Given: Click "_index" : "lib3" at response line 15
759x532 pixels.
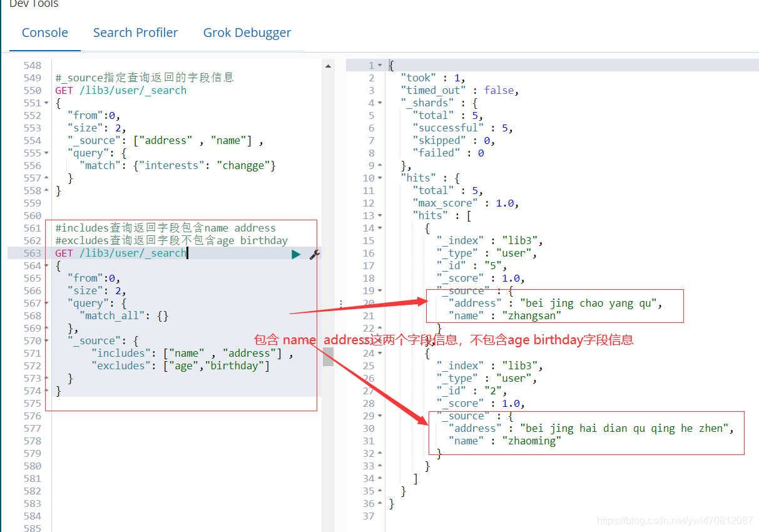Looking at the screenshot, I should (491, 240).
